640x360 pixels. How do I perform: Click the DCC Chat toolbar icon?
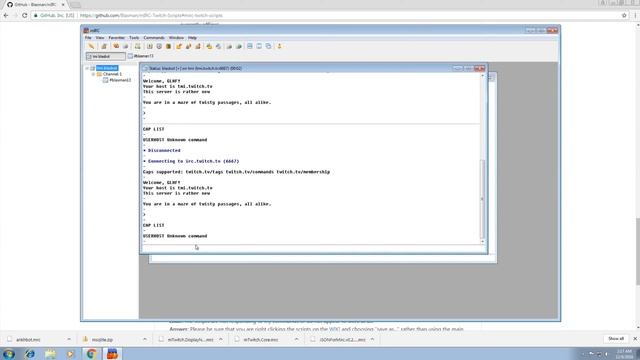[188, 46]
